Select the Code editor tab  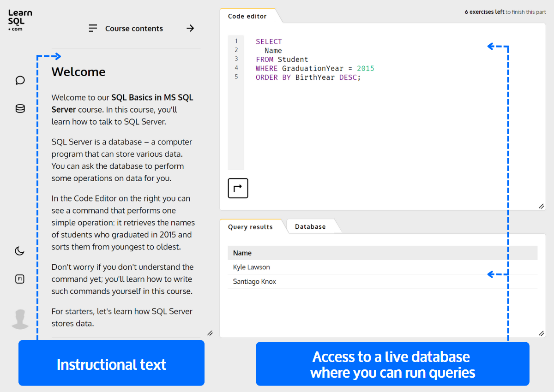tap(247, 16)
